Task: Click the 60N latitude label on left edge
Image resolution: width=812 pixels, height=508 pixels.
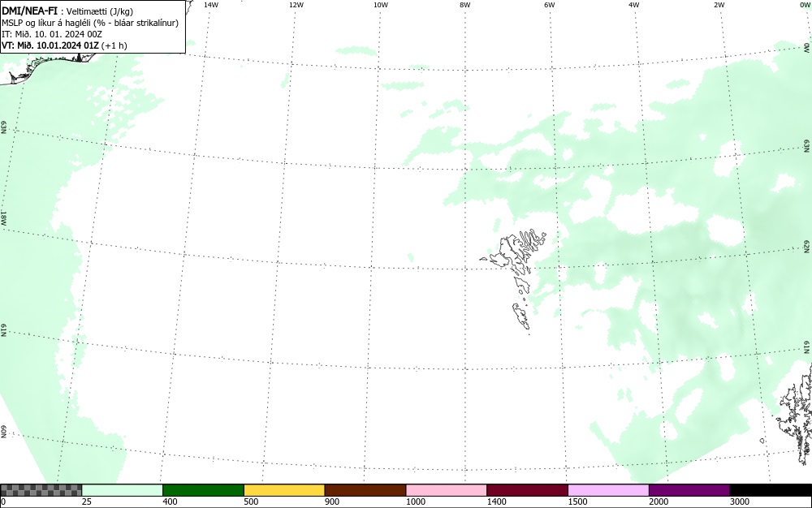Action: point(3,432)
